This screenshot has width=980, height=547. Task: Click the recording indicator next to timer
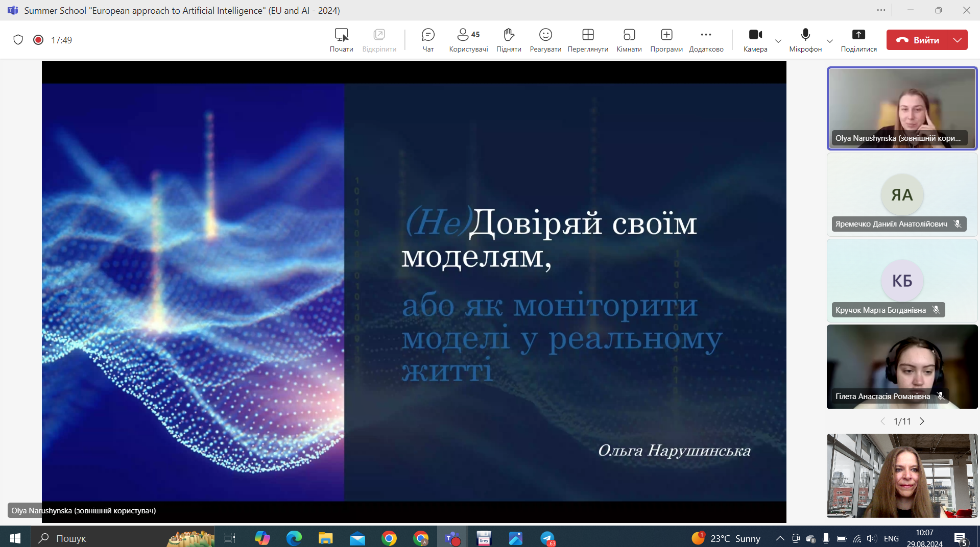(x=38, y=40)
